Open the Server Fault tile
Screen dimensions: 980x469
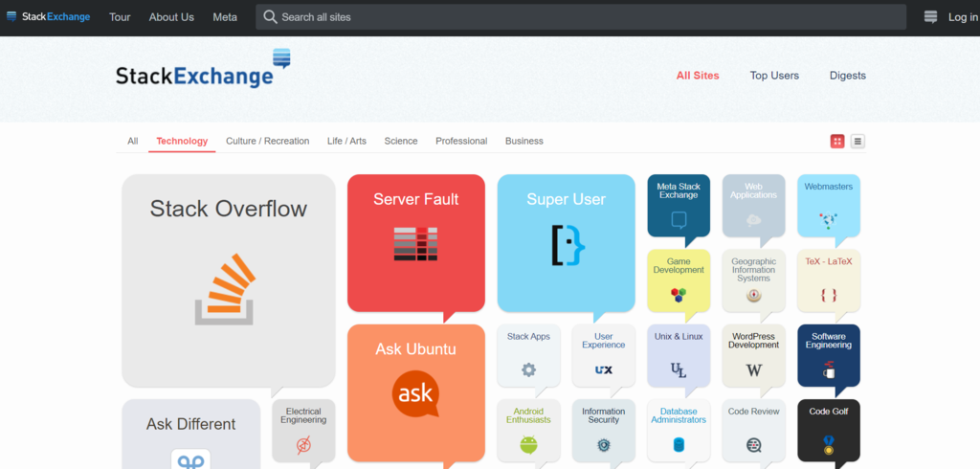click(416, 242)
